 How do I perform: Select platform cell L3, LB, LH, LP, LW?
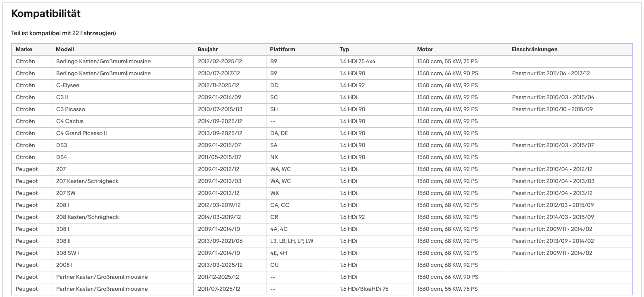click(301, 241)
